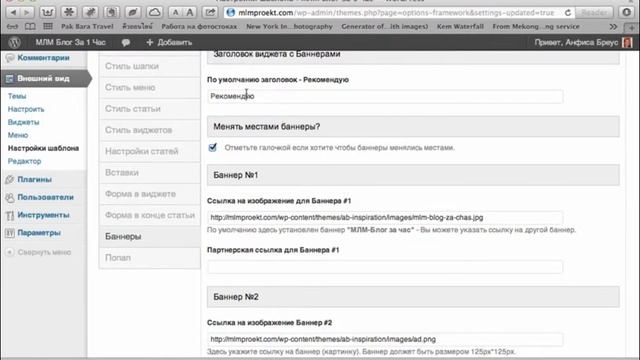This screenshot has height=360, width=640.
Task: Open 'Привет, Анфиса Бреус' account menu
Action: click(x=576, y=42)
